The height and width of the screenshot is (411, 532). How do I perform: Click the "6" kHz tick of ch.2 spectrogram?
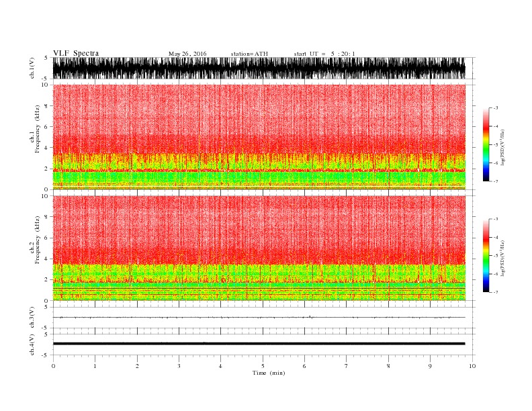click(x=46, y=238)
